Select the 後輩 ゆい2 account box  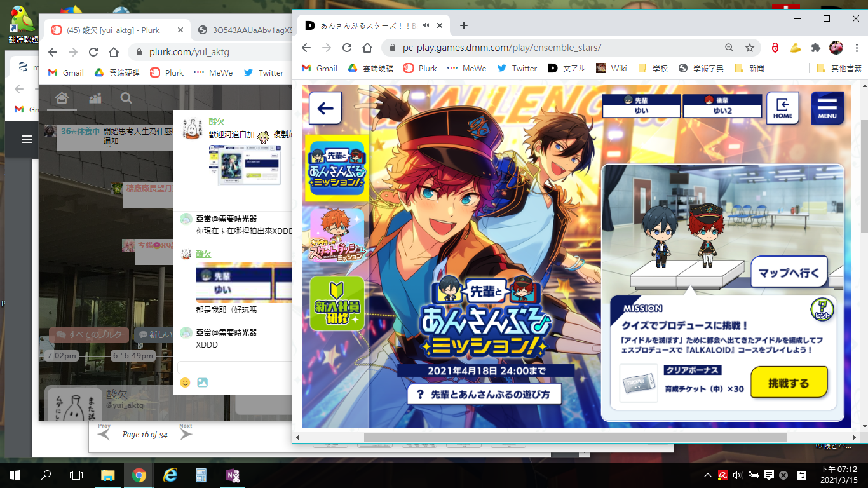(722, 105)
